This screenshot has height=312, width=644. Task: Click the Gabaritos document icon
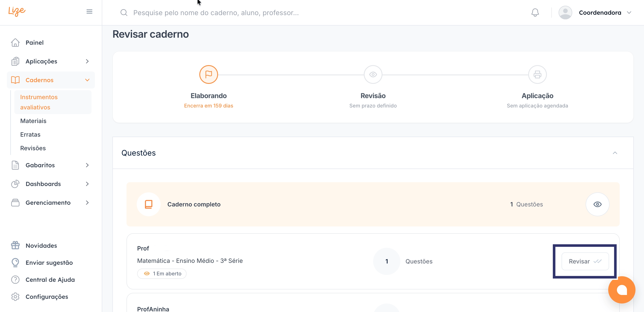(x=15, y=165)
